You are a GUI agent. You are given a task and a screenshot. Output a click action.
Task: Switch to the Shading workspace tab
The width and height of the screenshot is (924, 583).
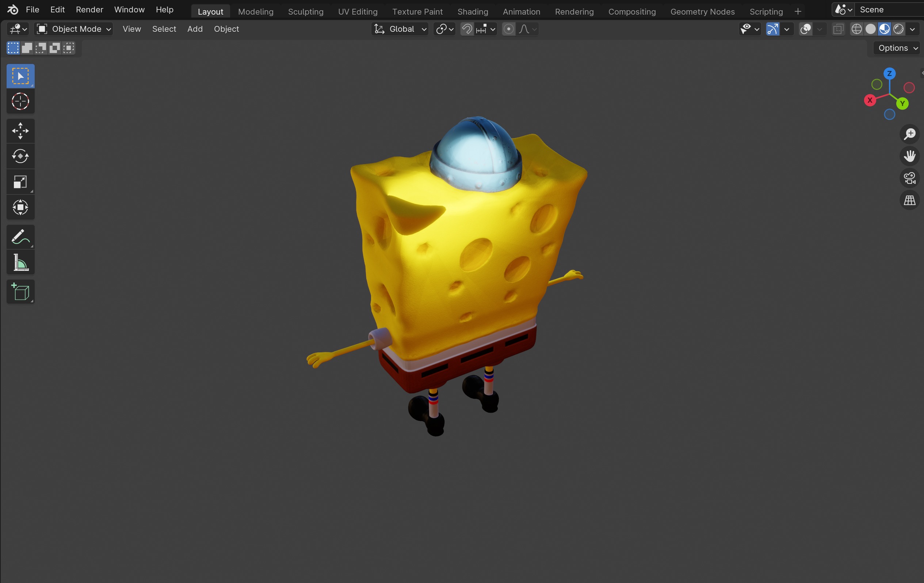tap(473, 12)
